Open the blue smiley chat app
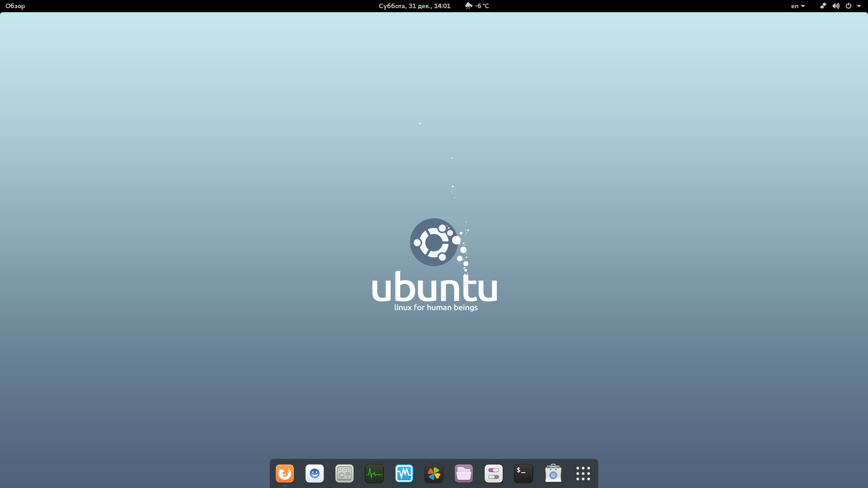This screenshot has width=868, height=488. pos(315,474)
